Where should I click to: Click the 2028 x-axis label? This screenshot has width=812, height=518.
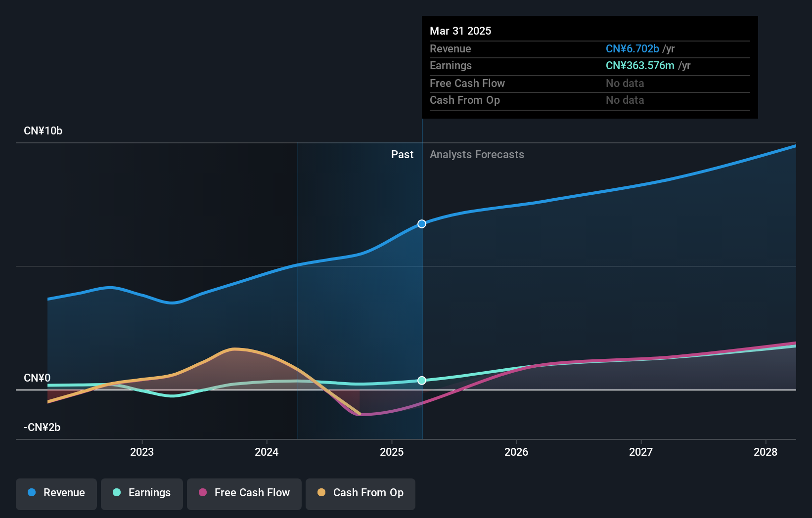click(x=766, y=452)
